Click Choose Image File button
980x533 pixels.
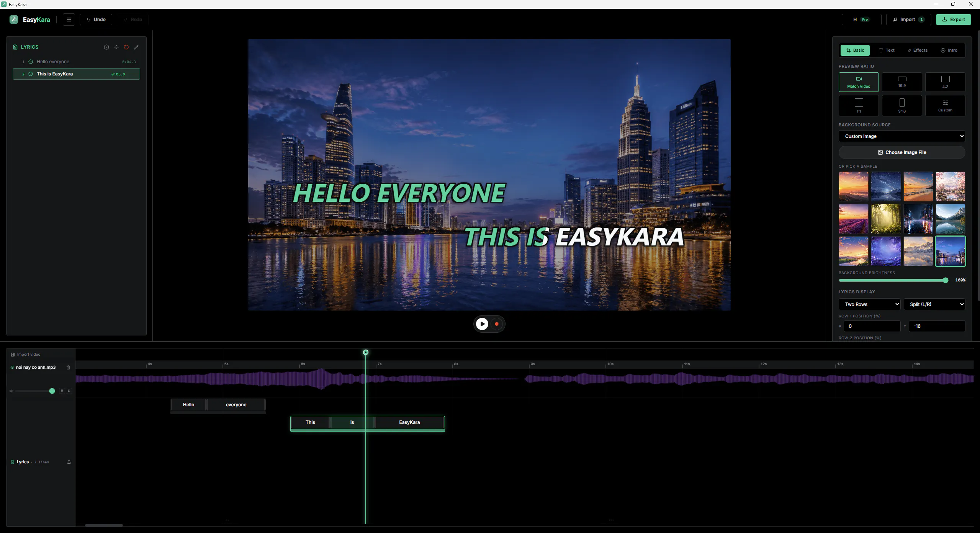click(x=902, y=152)
